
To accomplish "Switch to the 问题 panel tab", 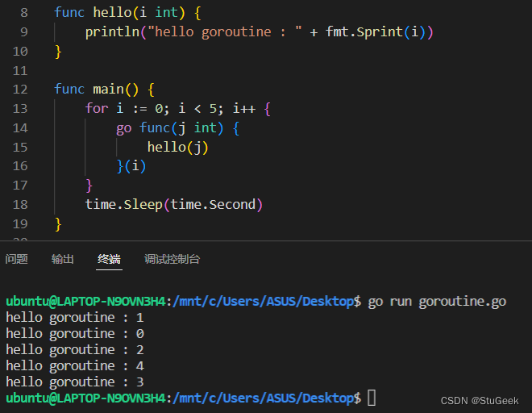I will click(x=16, y=259).
